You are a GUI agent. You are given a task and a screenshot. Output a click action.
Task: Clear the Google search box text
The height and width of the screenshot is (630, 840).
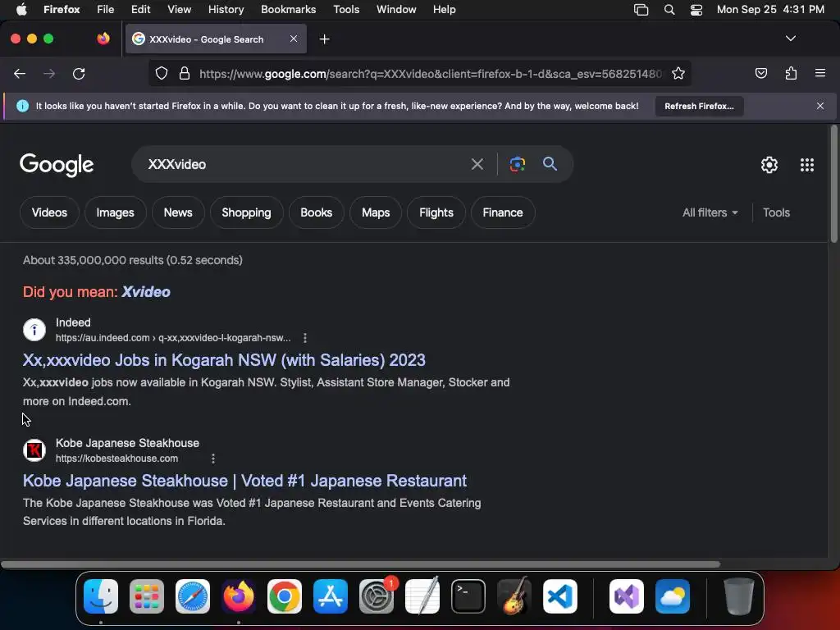[477, 164]
